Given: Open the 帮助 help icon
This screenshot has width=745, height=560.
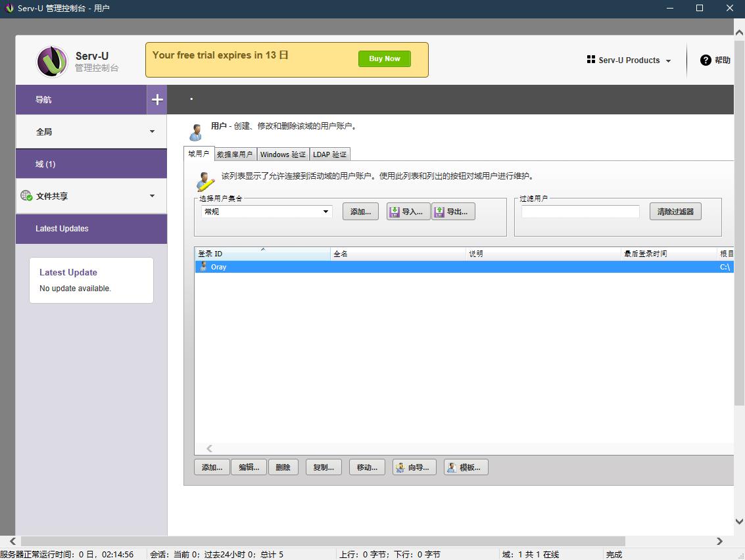Looking at the screenshot, I should point(706,60).
